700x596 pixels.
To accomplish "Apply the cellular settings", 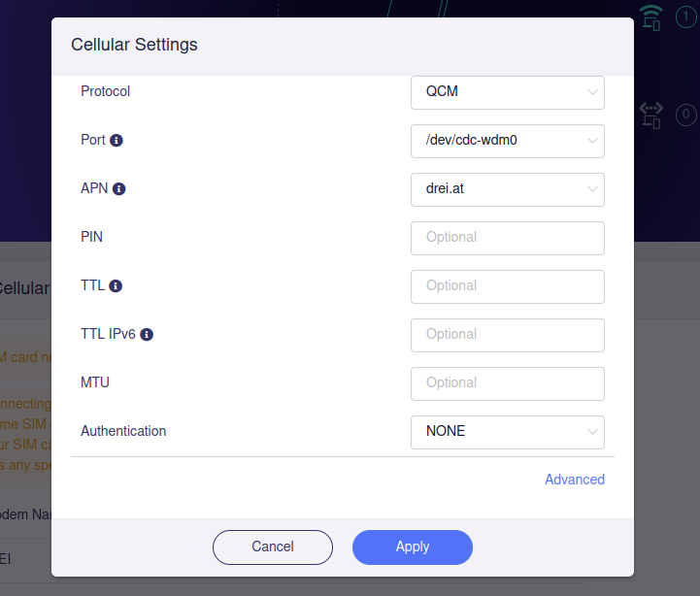I will (412, 547).
